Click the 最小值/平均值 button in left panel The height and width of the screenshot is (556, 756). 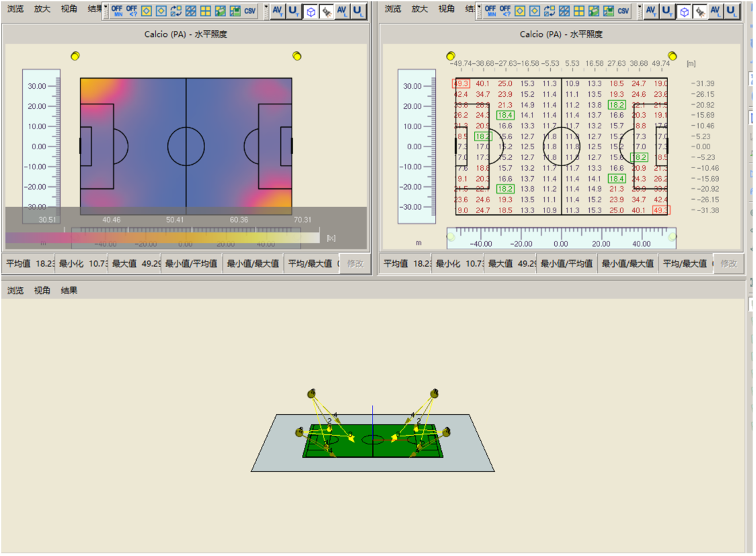click(191, 264)
